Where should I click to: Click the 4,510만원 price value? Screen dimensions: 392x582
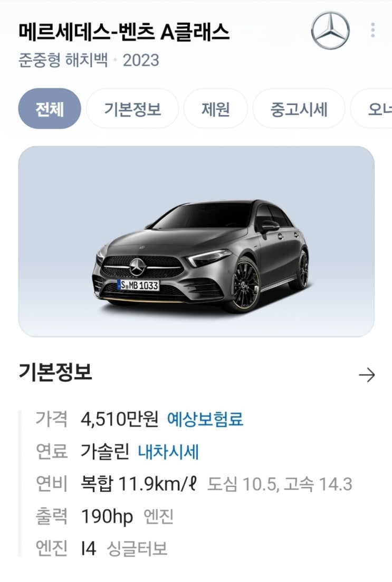(119, 419)
